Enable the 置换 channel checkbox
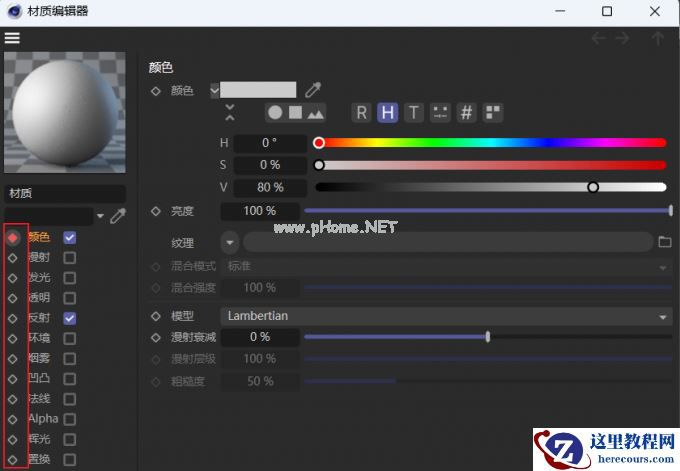 tap(69, 459)
